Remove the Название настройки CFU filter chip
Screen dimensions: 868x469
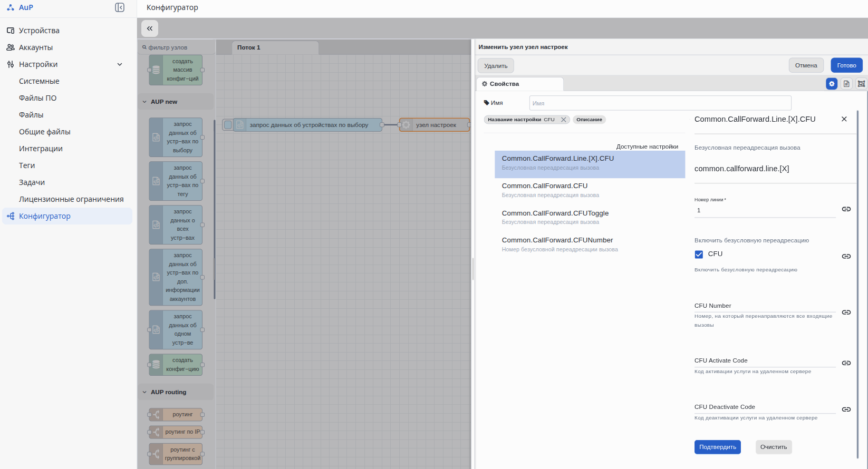coord(563,120)
